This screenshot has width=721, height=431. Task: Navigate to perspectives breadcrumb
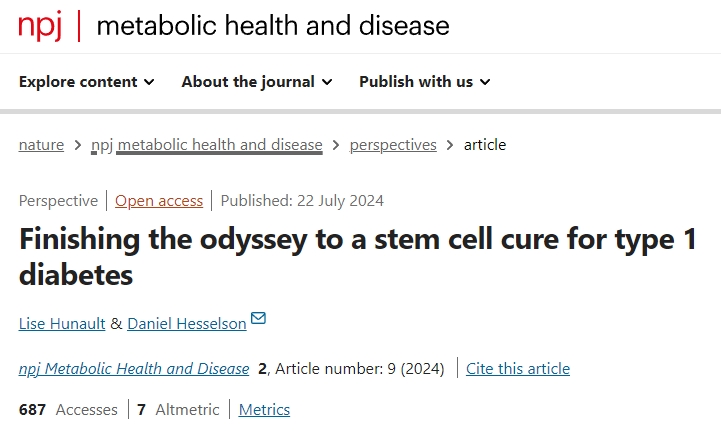tap(393, 145)
